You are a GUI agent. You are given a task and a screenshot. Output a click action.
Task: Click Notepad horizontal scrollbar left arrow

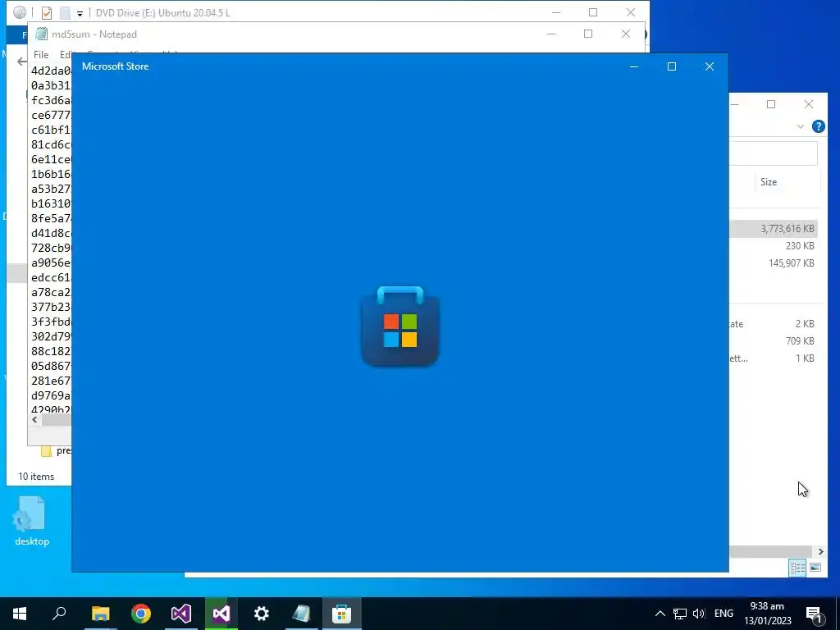click(x=34, y=420)
